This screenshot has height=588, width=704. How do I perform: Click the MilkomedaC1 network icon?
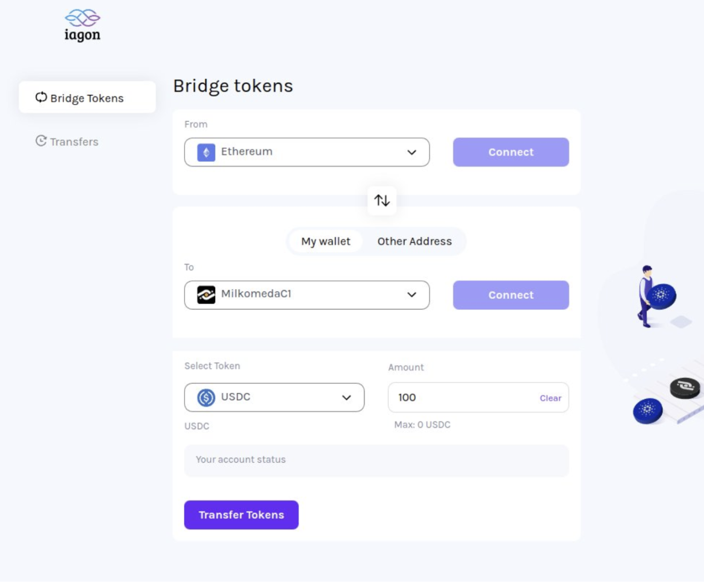[206, 295]
